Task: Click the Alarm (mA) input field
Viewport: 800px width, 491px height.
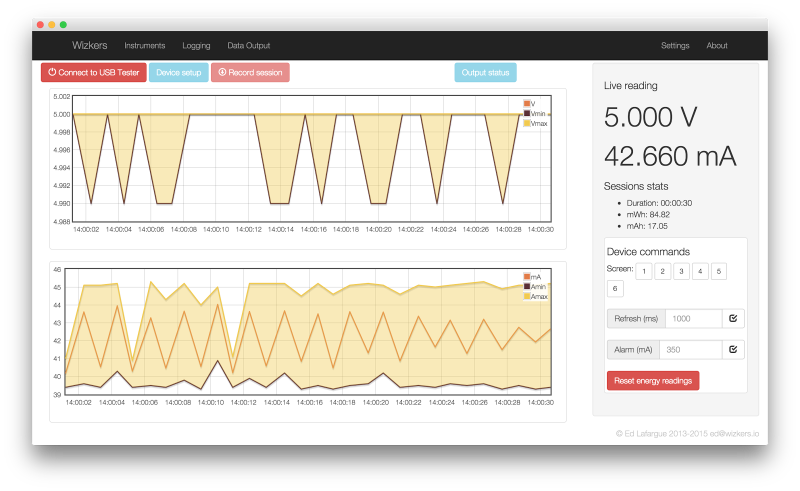Action: click(x=691, y=350)
